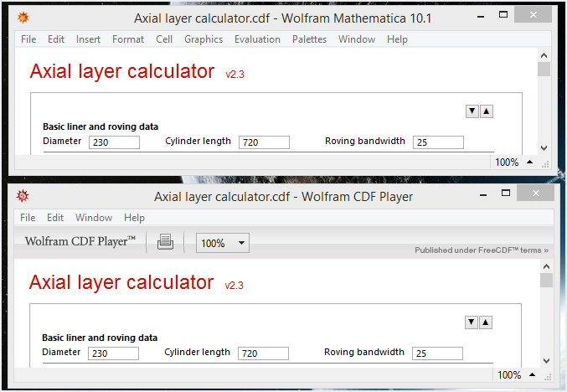Open Edit menu in CDF Player window
This screenshot has height=392, width=567.
(x=55, y=217)
